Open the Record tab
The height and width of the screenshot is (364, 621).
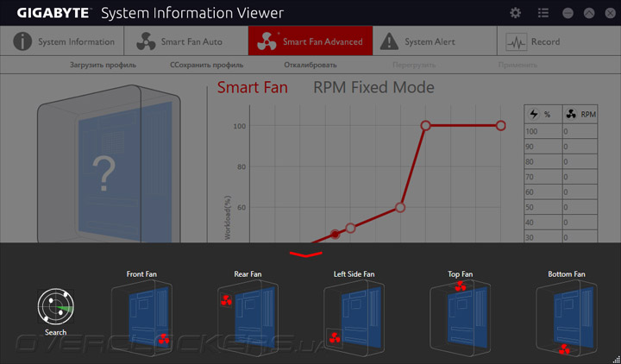559,41
